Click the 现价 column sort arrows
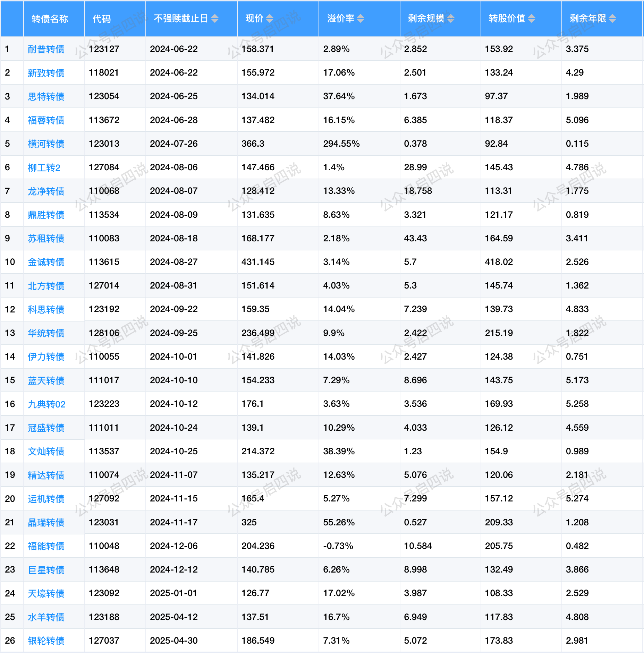The height and width of the screenshot is (653, 644). 270,19
